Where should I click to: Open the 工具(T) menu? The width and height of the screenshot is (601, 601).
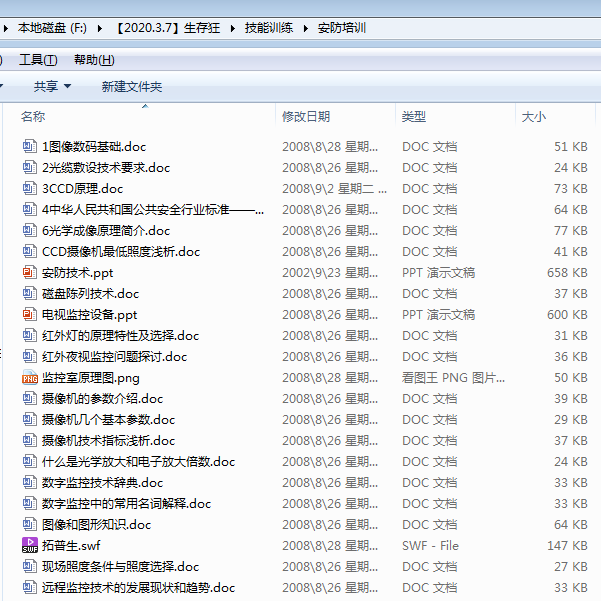(x=38, y=60)
